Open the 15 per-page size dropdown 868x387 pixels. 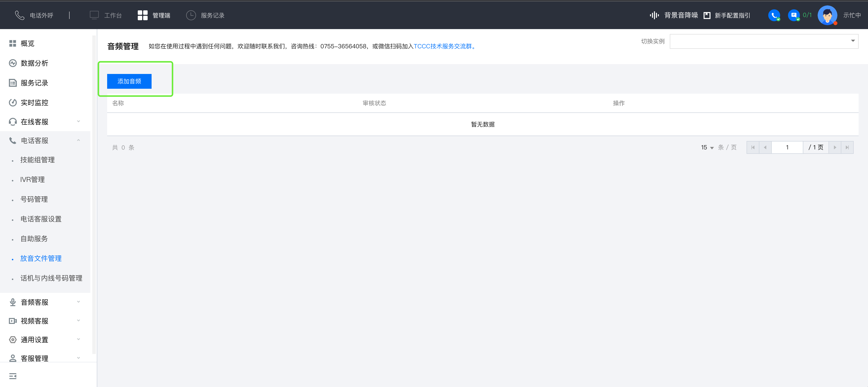click(707, 147)
